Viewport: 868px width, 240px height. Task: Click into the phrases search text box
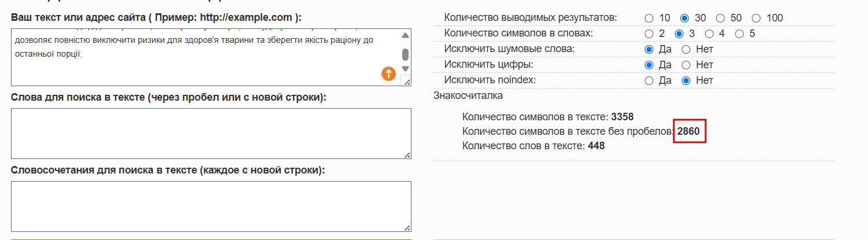[x=211, y=206]
